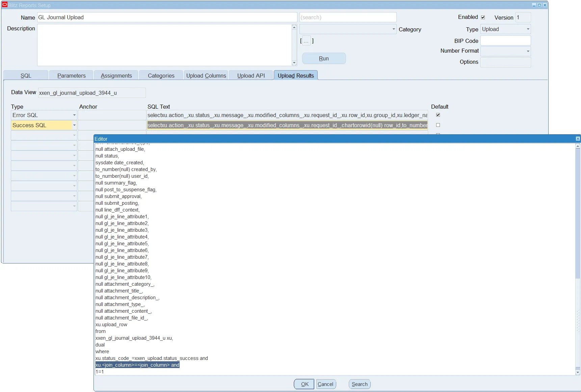
Task: Click the highlighted join_column line in Editor
Action: pyautogui.click(x=137, y=365)
